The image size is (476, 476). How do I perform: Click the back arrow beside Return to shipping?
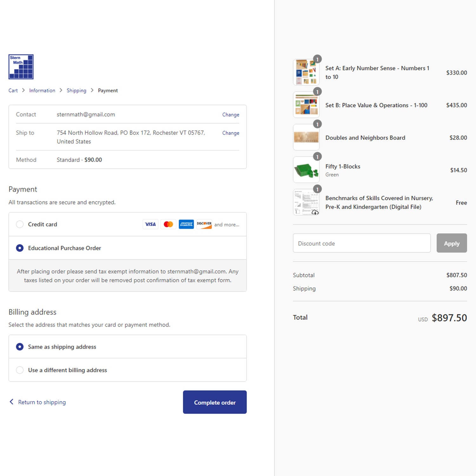point(11,402)
